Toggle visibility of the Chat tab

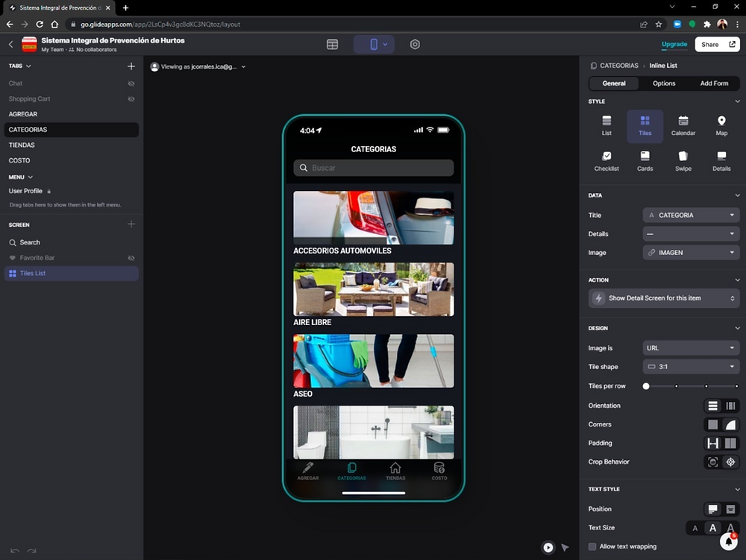click(x=131, y=84)
